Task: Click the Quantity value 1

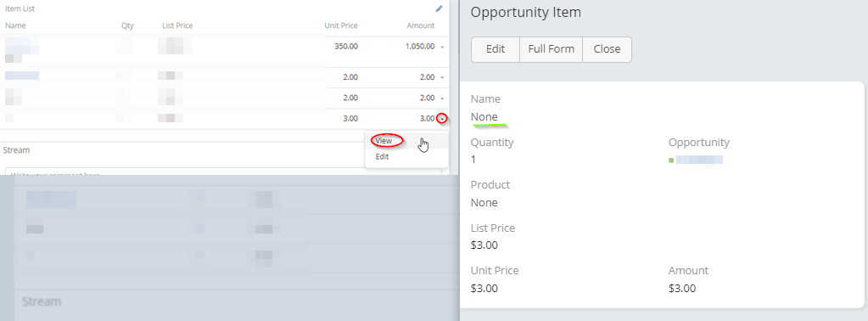Action: point(473,160)
